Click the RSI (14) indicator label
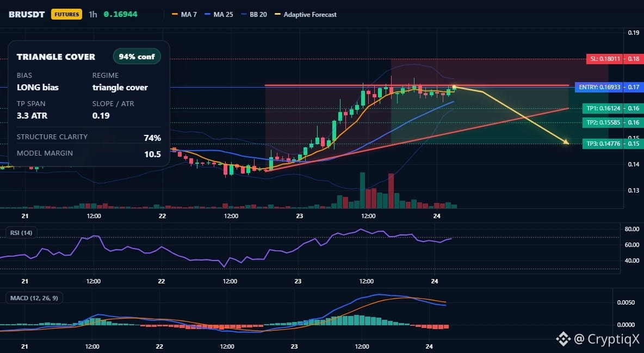Image resolution: width=644 pixels, height=353 pixels. click(x=21, y=233)
